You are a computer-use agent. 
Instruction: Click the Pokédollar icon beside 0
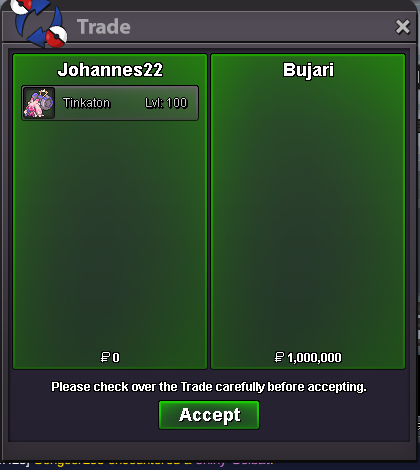(x=105, y=357)
